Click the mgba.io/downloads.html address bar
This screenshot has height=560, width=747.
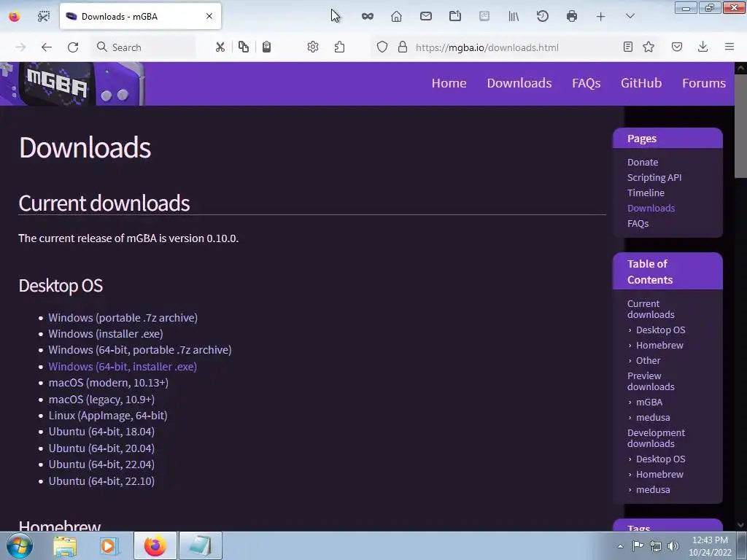click(487, 47)
